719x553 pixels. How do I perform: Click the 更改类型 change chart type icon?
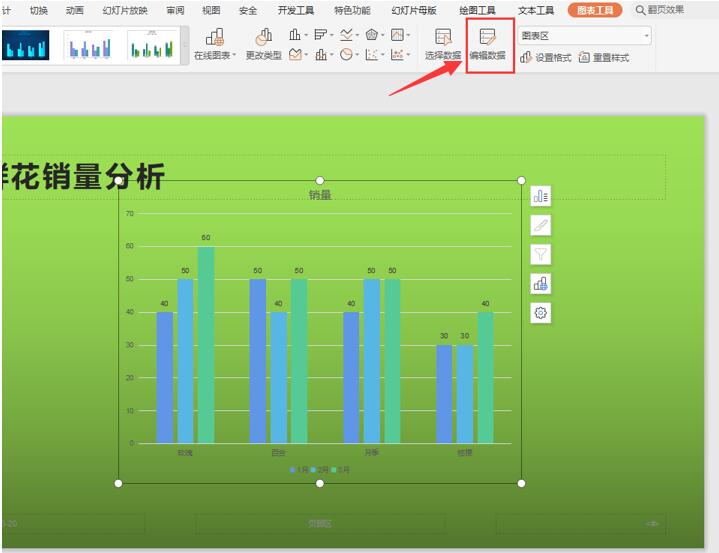coord(264,37)
